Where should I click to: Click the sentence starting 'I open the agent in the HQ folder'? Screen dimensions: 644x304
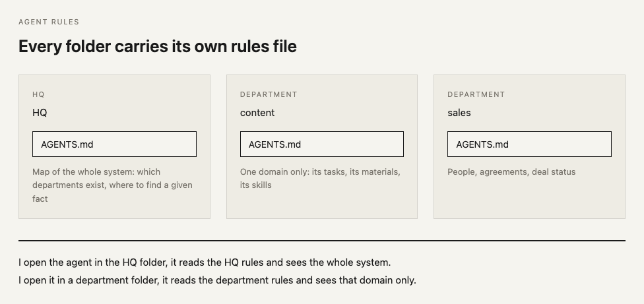coord(205,262)
